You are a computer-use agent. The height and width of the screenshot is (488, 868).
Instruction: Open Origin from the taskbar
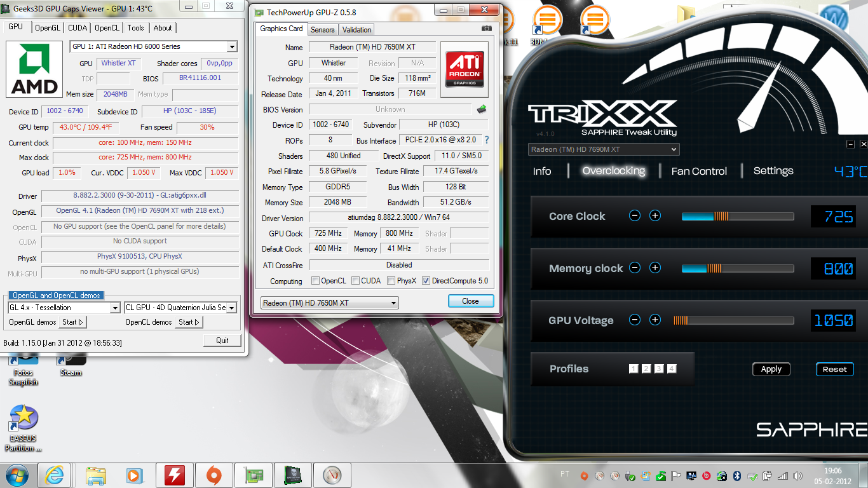click(x=213, y=475)
